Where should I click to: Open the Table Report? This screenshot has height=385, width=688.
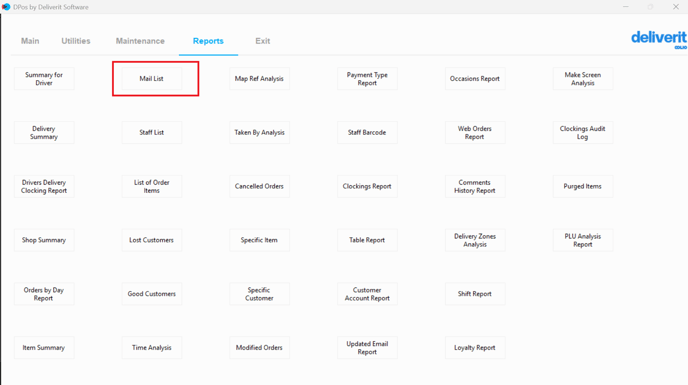367,240
